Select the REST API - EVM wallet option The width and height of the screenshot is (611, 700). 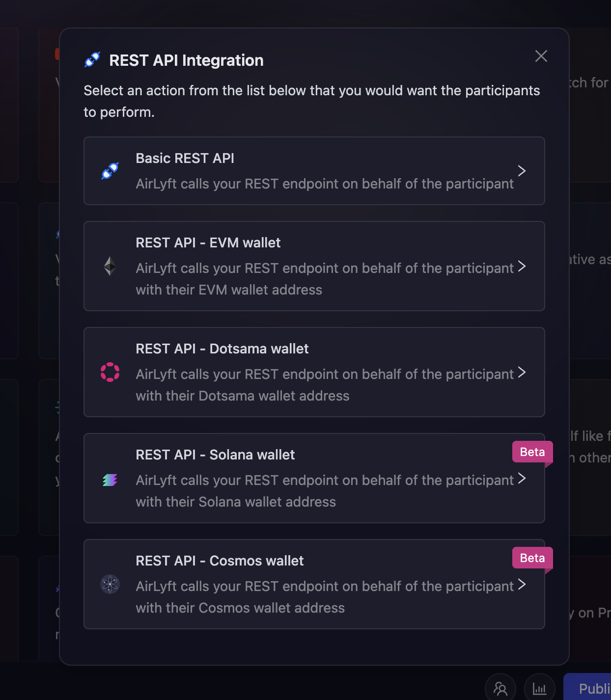[314, 266]
